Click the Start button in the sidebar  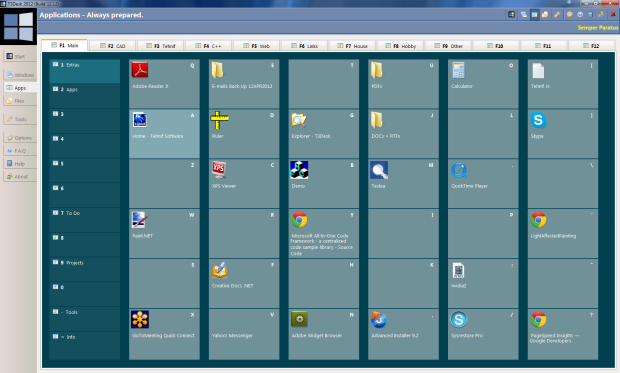(x=20, y=56)
